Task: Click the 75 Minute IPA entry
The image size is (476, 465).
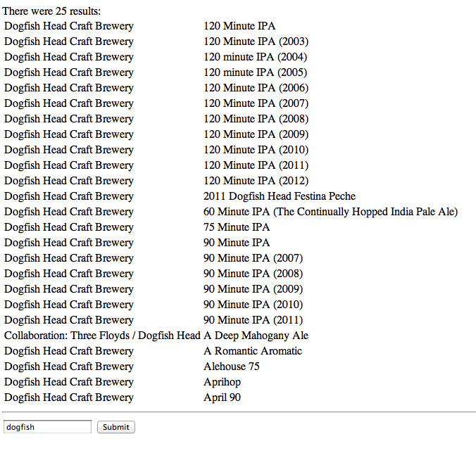Action: click(237, 227)
